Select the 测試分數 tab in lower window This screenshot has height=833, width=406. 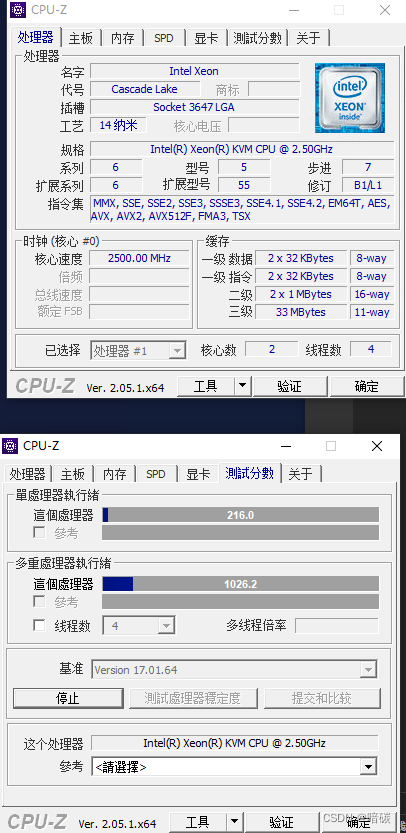[x=249, y=473]
